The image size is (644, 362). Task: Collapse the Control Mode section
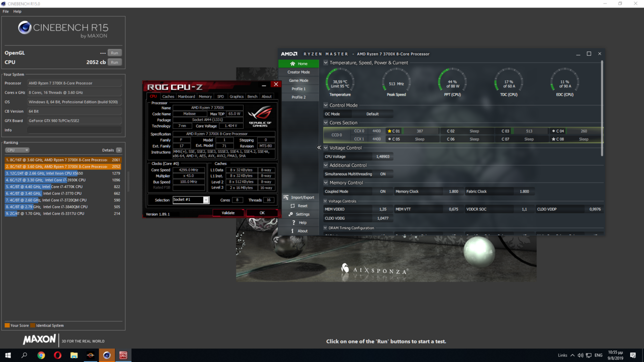pyautogui.click(x=326, y=106)
